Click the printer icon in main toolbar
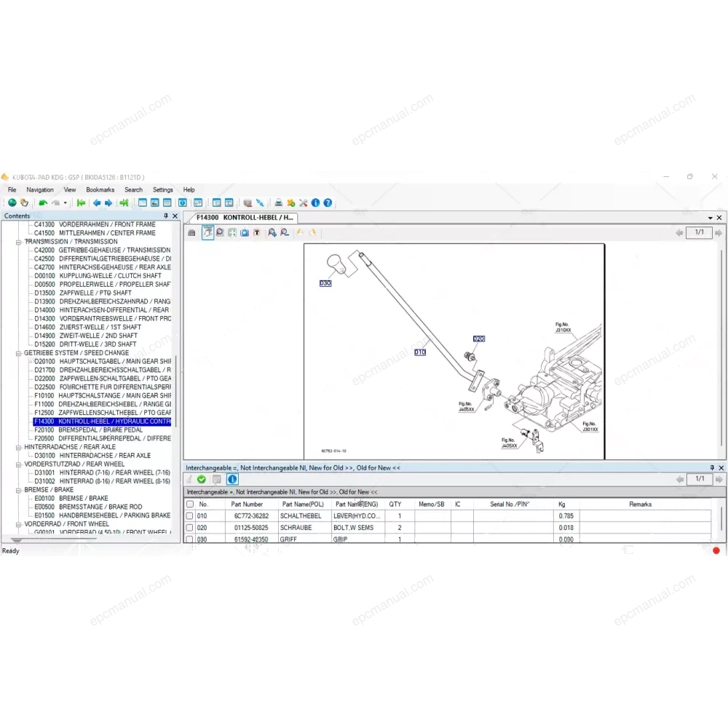Screen dimensions: 728x728 coord(279,203)
